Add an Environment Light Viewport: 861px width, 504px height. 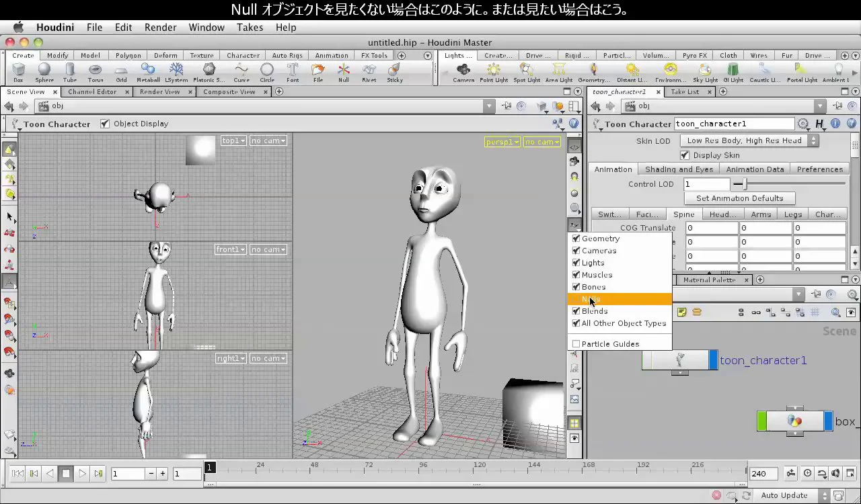[x=671, y=73]
